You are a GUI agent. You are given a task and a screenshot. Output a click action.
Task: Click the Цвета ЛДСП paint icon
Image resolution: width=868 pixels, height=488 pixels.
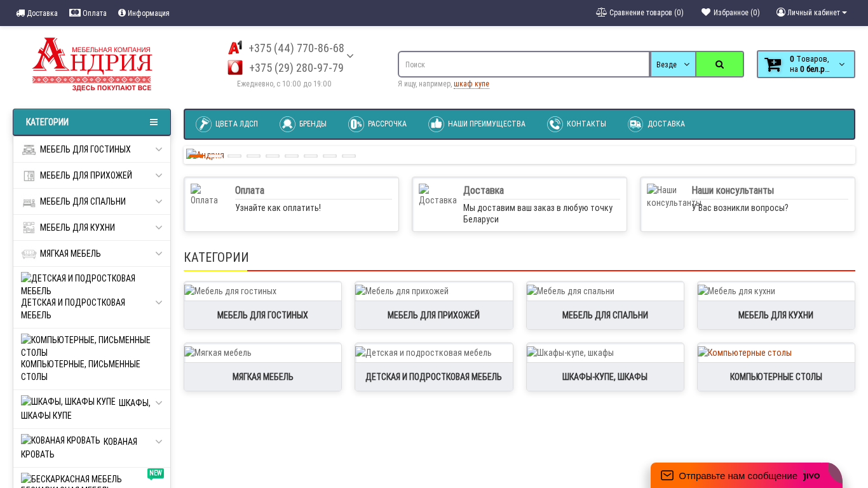203,124
